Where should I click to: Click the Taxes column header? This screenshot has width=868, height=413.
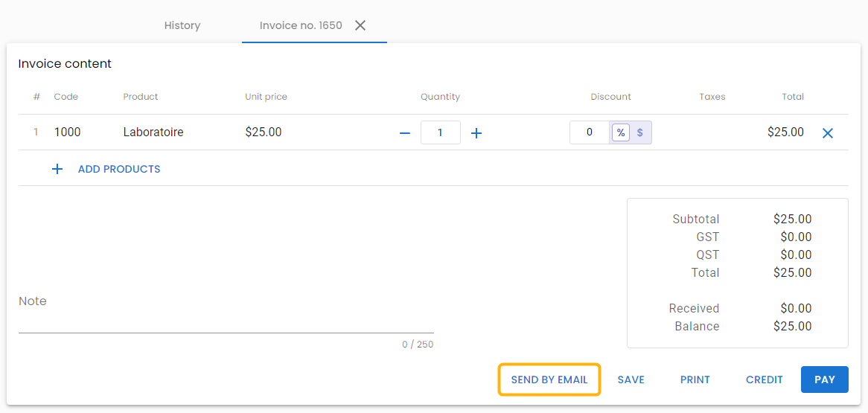[712, 97]
